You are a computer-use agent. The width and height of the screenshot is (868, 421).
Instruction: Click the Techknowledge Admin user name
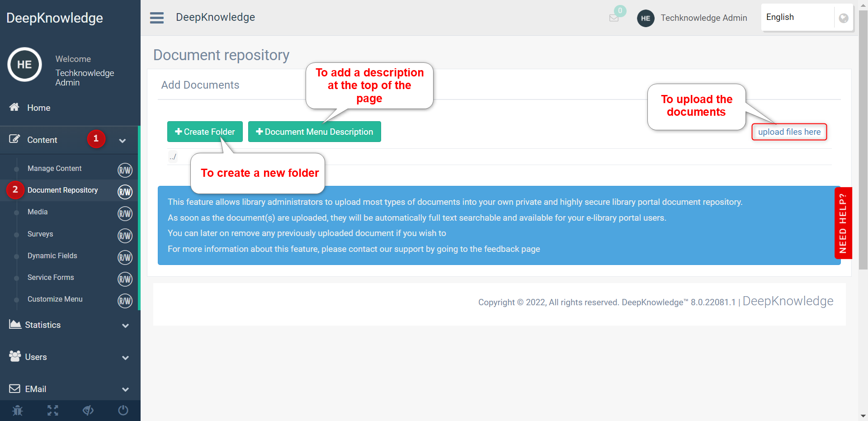pyautogui.click(x=704, y=18)
